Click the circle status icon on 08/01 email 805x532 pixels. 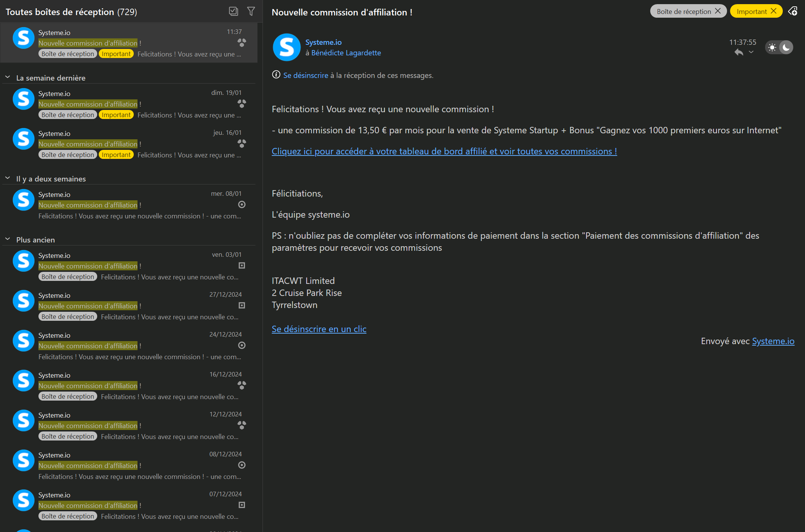click(242, 204)
